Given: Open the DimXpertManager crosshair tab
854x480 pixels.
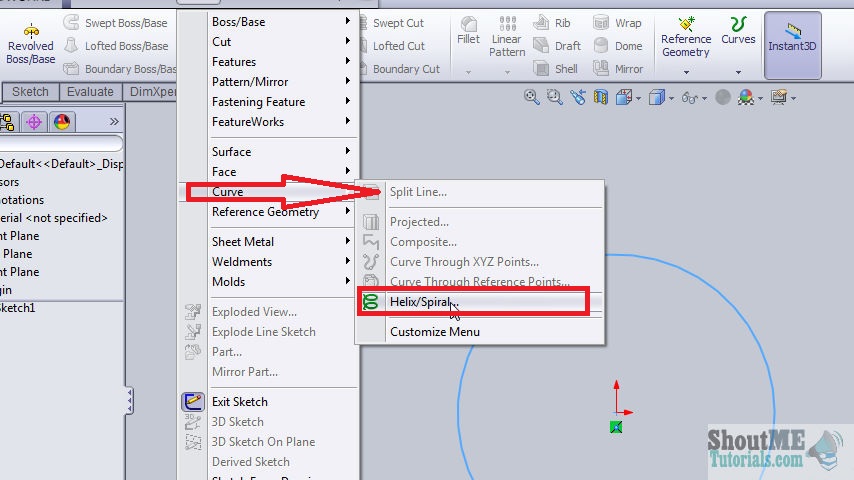Looking at the screenshot, I should coord(34,121).
